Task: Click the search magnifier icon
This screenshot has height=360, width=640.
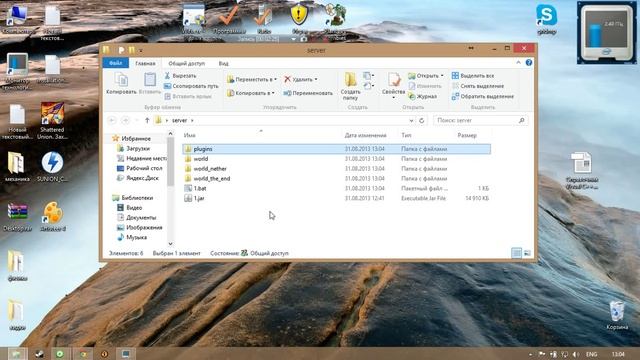Action: pos(521,120)
